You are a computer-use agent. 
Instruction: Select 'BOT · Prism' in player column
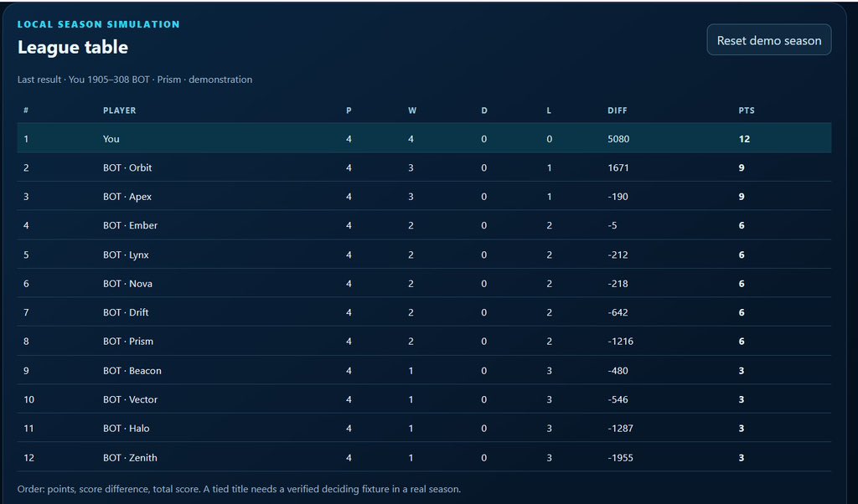coord(128,341)
